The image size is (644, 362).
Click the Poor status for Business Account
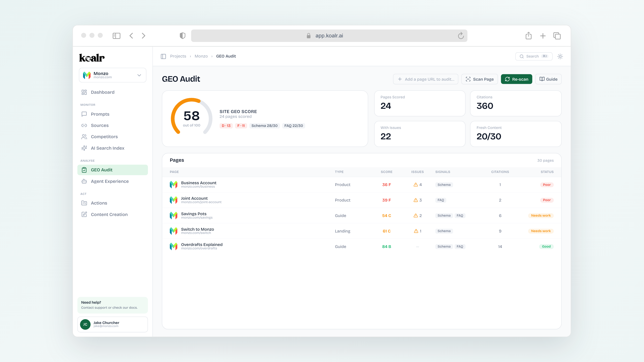click(547, 185)
